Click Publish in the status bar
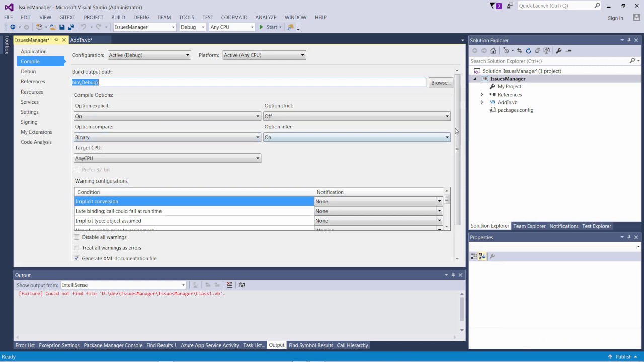This screenshot has height=362, width=644. coord(623,357)
